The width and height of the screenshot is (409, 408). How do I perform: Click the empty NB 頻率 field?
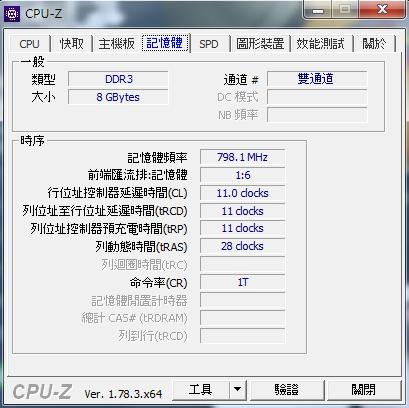point(317,115)
